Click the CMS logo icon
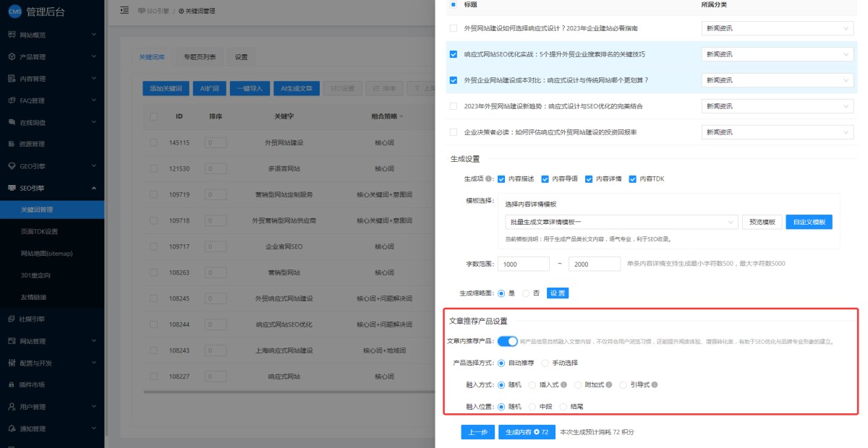The image size is (868, 448). (14, 11)
